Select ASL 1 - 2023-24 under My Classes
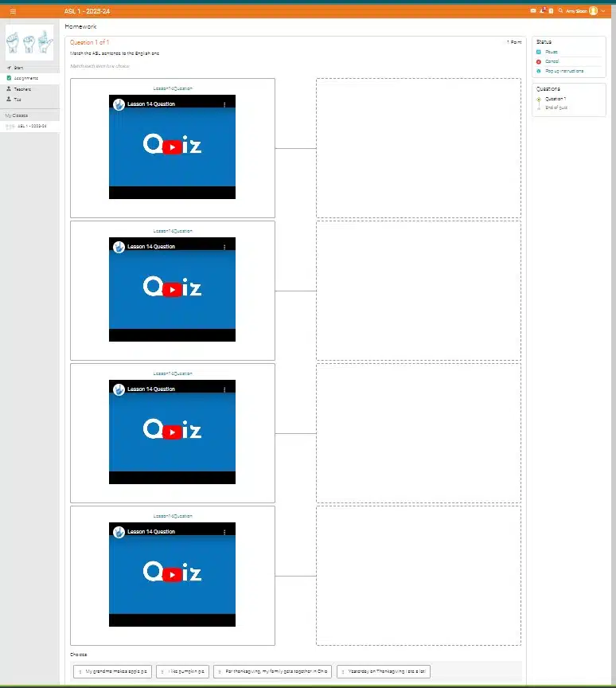The width and height of the screenshot is (616, 688). click(29, 126)
